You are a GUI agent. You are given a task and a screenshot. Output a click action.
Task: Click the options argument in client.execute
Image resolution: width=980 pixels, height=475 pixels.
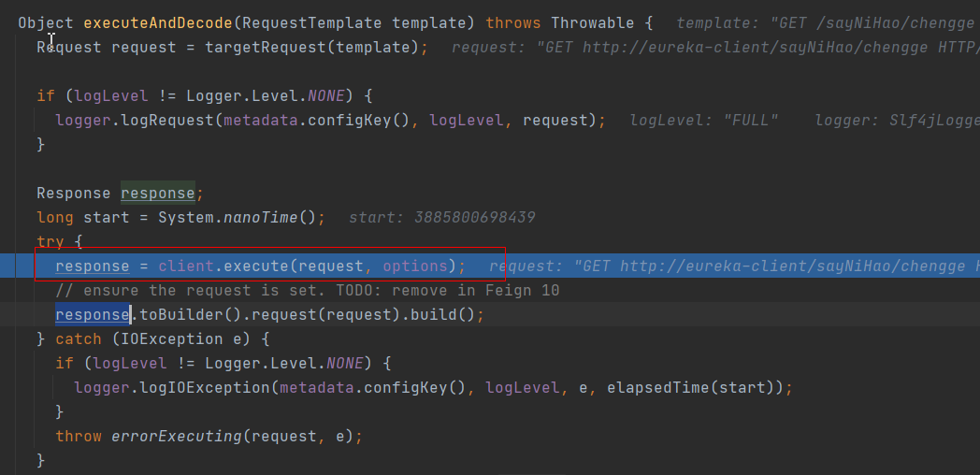pyautogui.click(x=415, y=266)
